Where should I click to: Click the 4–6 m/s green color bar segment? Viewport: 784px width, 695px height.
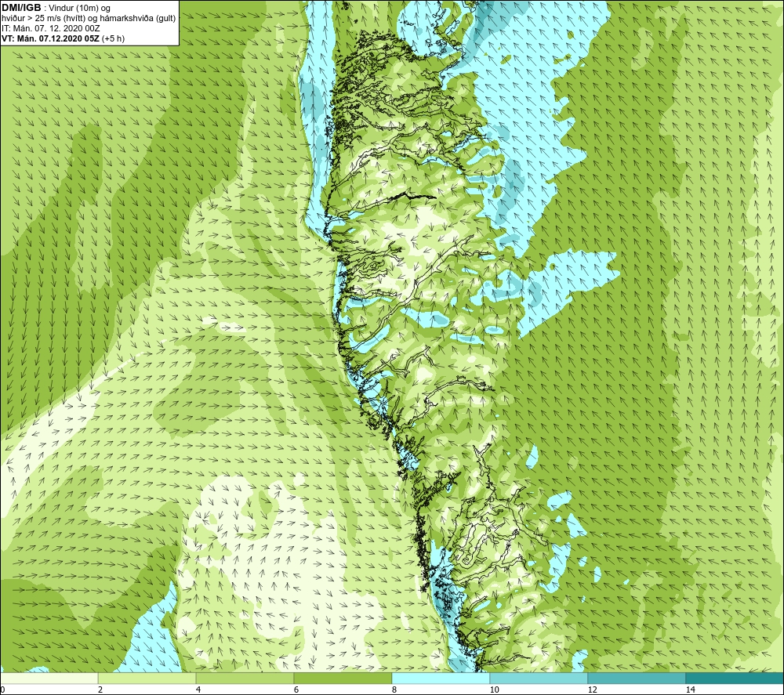pos(245,678)
